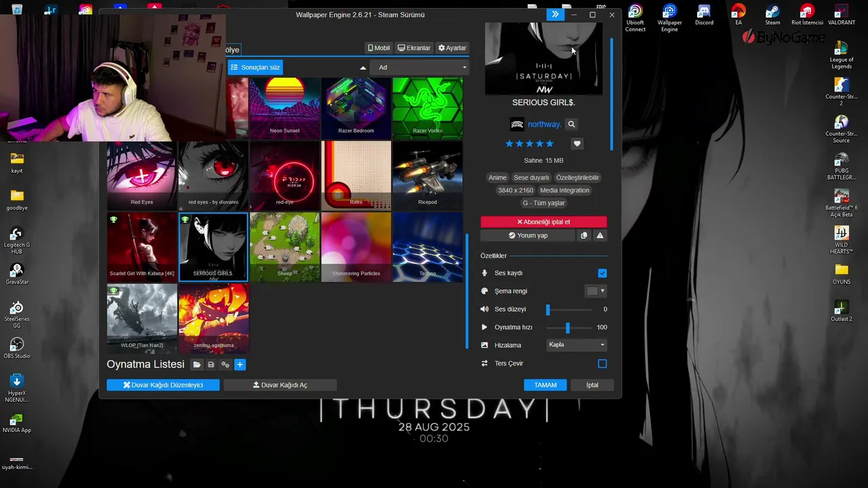This screenshot has height=488, width=868.
Task: Open the northway author profile link
Action: (x=545, y=124)
